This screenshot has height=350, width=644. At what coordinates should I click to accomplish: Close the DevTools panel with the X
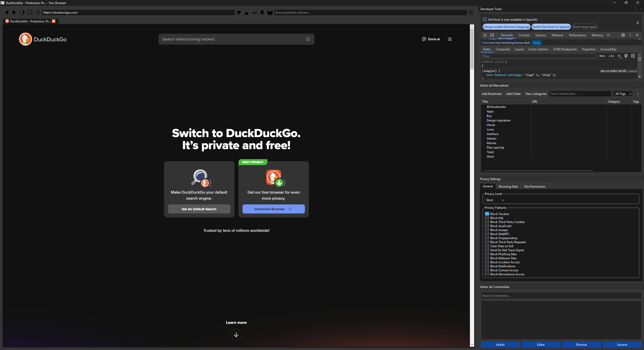[637, 35]
